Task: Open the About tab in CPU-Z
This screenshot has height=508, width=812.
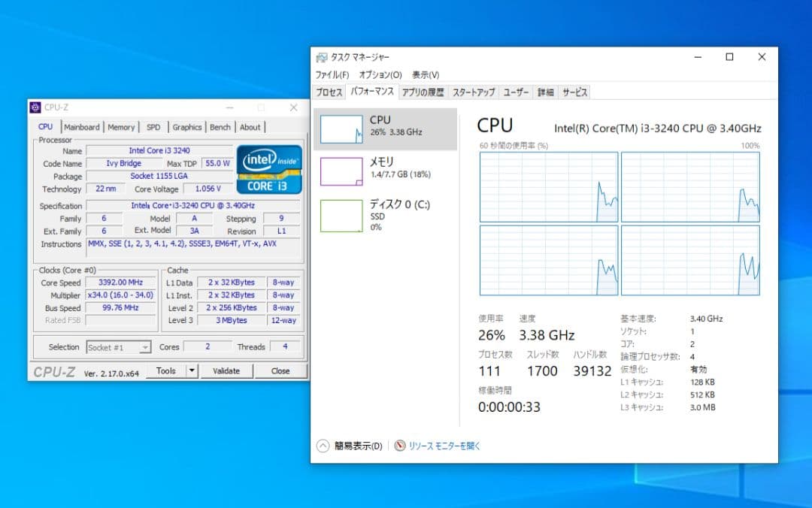Action: [x=250, y=127]
